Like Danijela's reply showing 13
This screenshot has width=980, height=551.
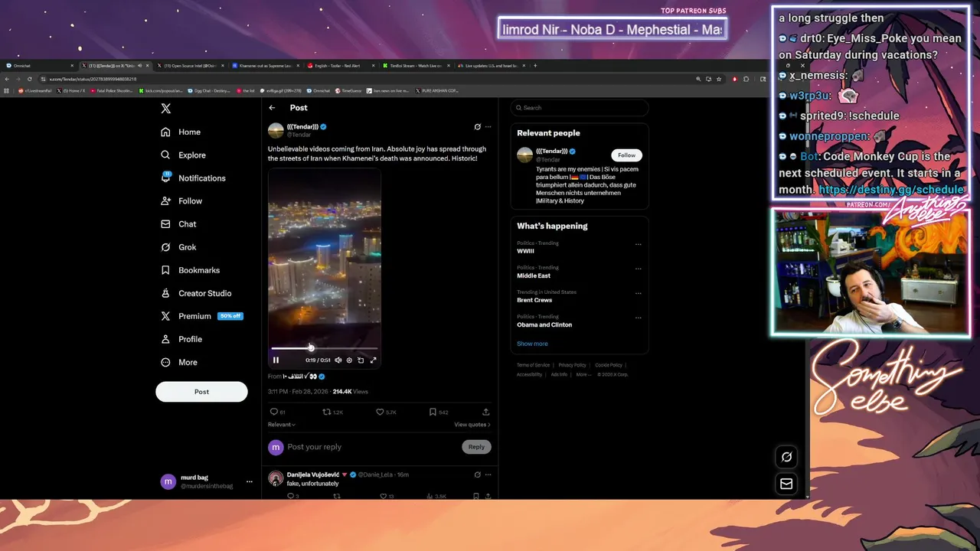point(387,496)
